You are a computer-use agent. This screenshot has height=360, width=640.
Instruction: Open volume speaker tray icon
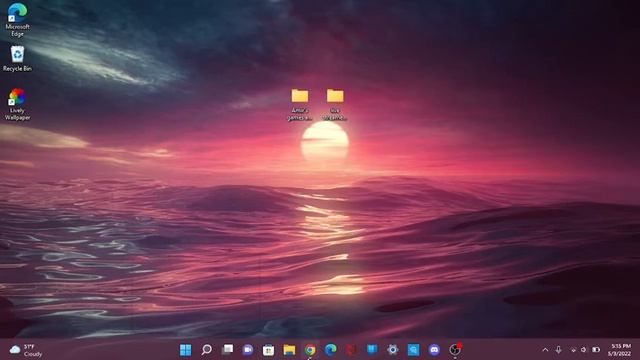point(584,350)
